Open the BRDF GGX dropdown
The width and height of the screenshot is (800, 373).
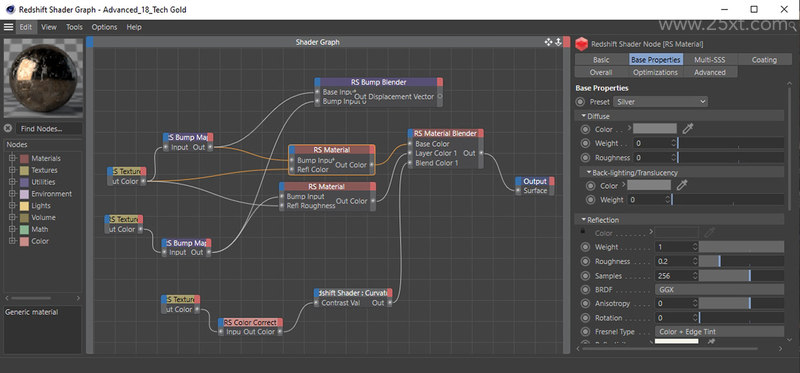719,289
